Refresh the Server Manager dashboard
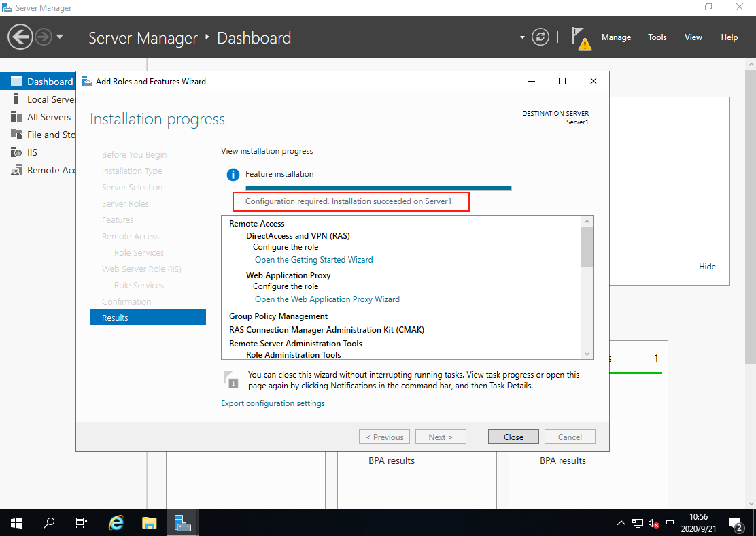The image size is (756, 536). coord(540,37)
